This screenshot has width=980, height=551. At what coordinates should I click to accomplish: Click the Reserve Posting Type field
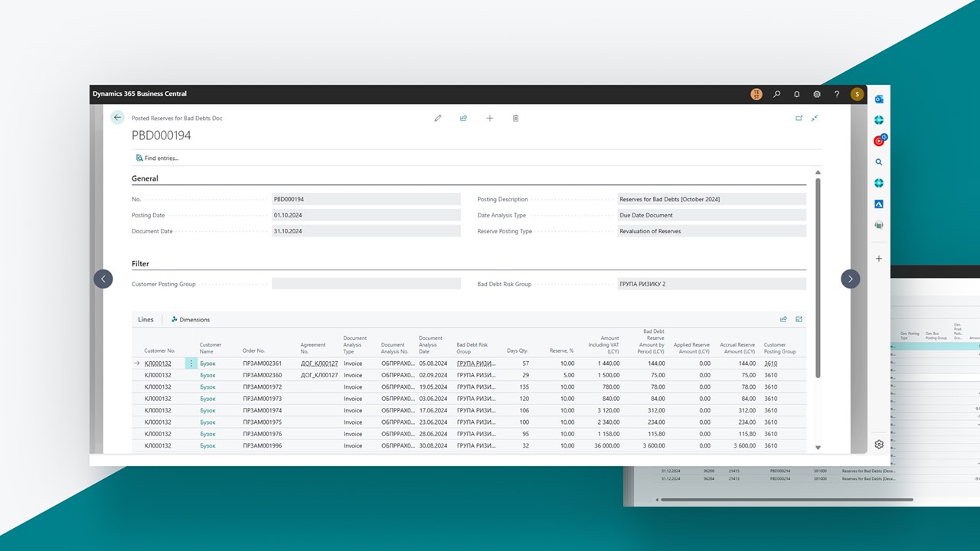click(712, 231)
